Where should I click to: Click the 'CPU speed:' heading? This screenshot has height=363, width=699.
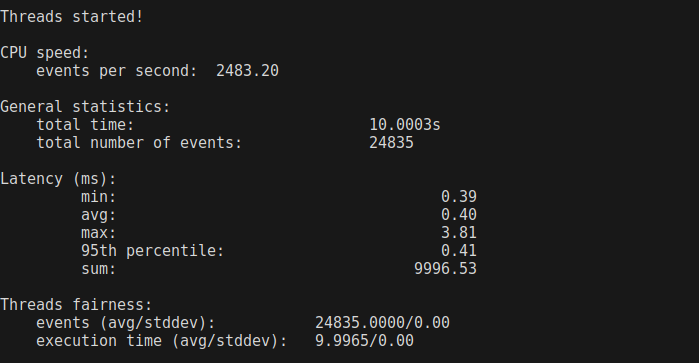[x=45, y=53]
